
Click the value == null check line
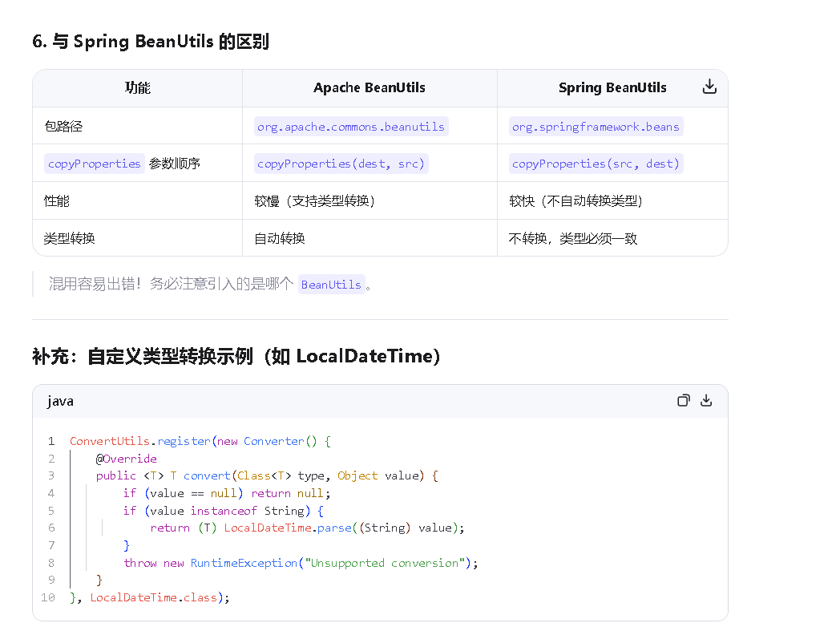click(x=227, y=493)
